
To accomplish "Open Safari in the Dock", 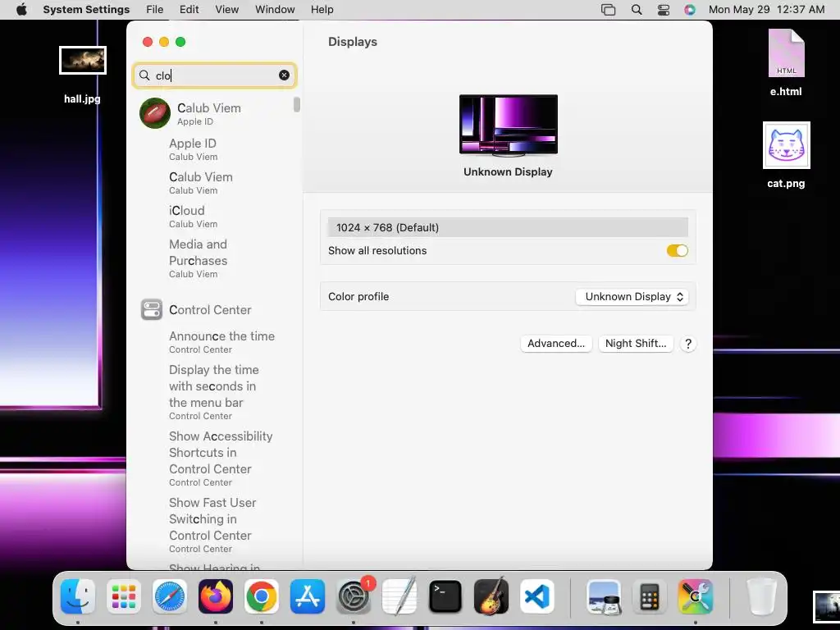I will (x=170, y=596).
